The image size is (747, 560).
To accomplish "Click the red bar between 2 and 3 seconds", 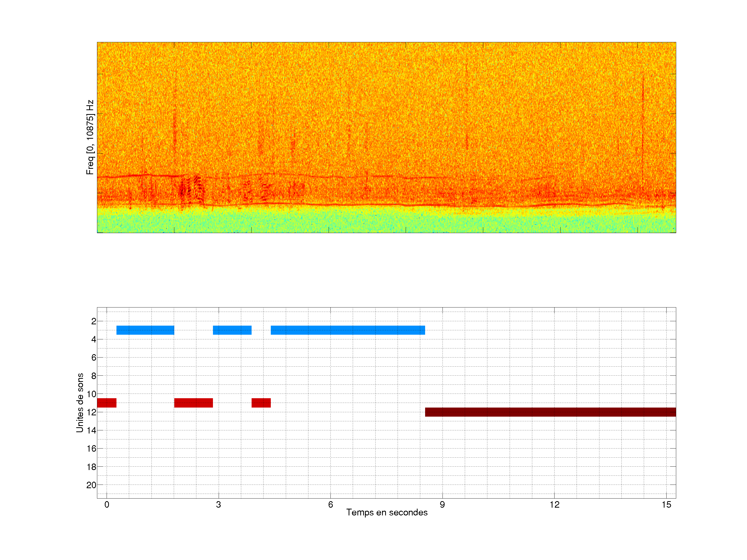I will (x=193, y=403).
